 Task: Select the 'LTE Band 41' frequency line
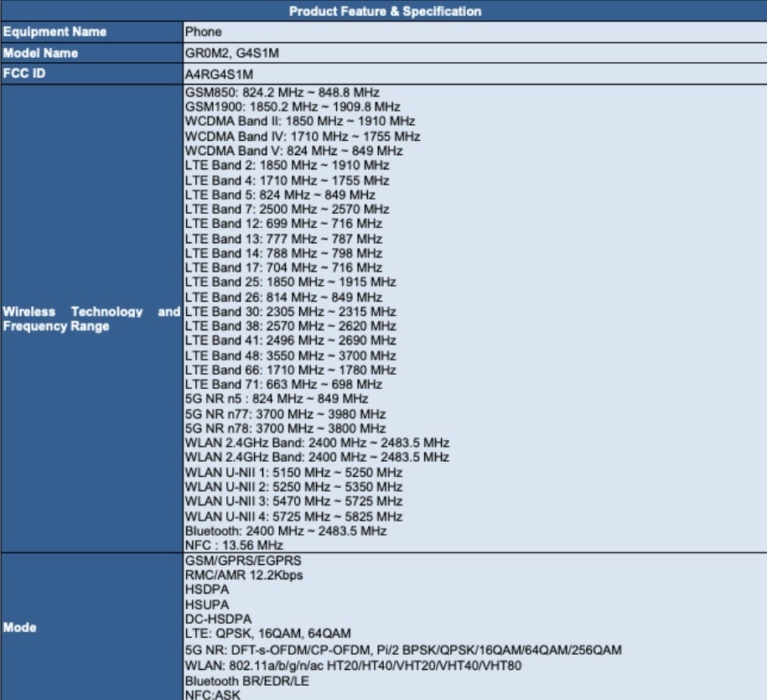tap(291, 340)
